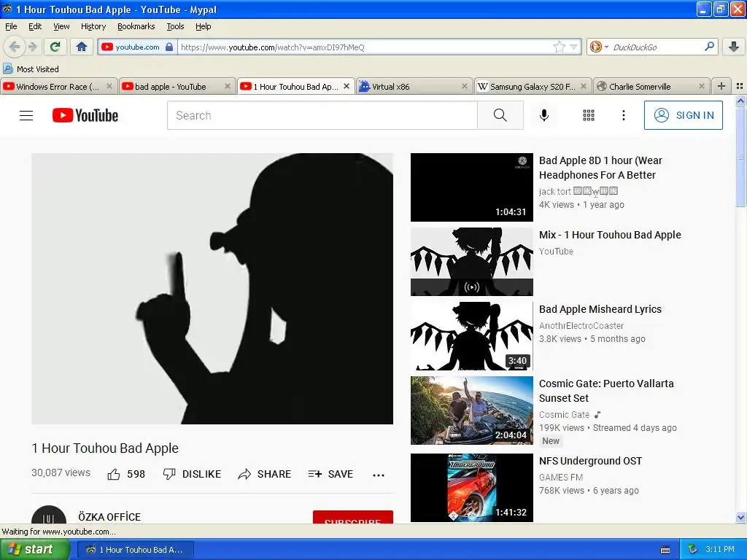747x560 pixels.
Task: Open Bad Apple Misheard Lyrics title link
Action: (600, 309)
